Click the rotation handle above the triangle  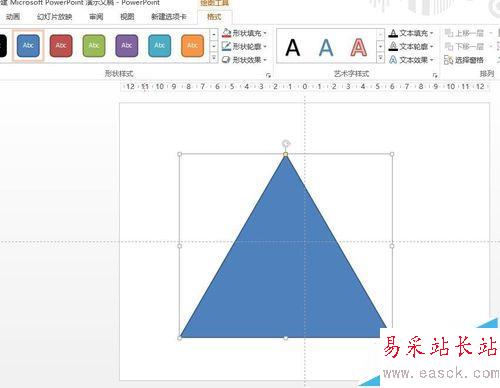(x=286, y=144)
